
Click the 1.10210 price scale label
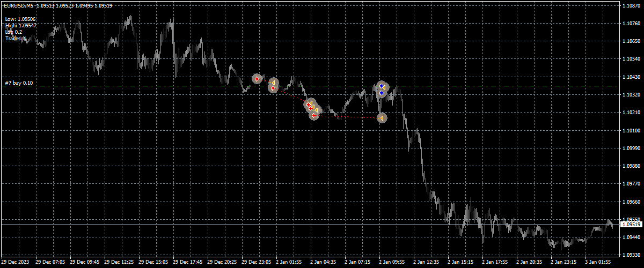pos(632,113)
